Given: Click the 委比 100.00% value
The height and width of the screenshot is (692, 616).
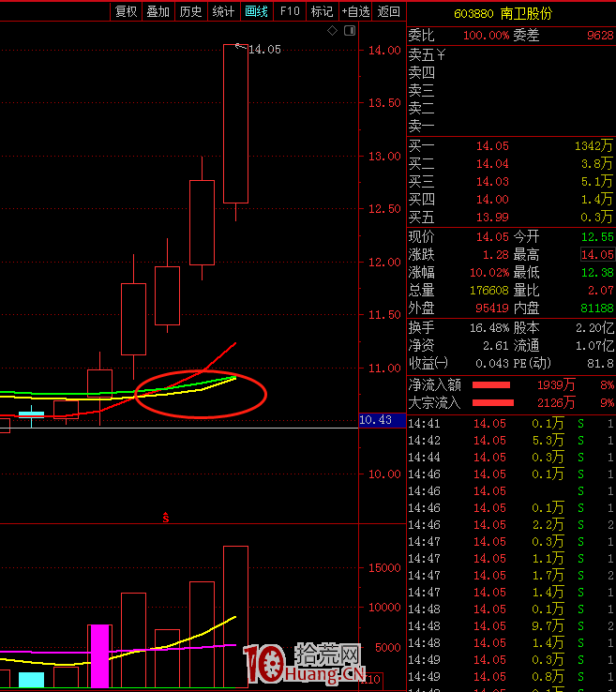Looking at the screenshot, I should click(x=486, y=36).
